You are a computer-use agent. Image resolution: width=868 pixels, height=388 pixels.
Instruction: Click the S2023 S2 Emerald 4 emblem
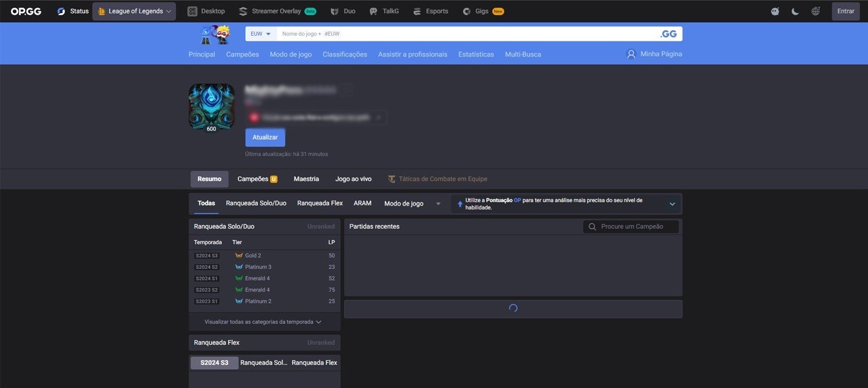239,290
